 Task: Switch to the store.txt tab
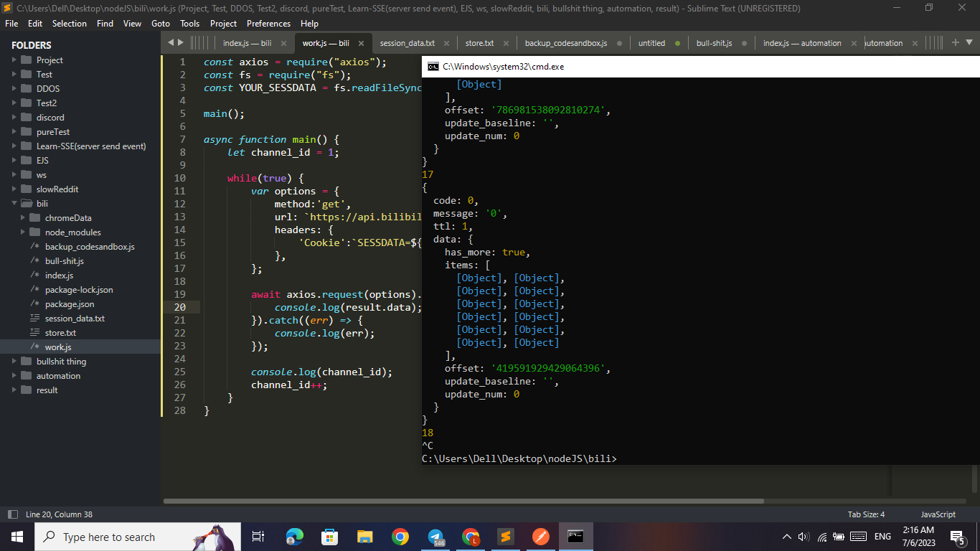[479, 42]
